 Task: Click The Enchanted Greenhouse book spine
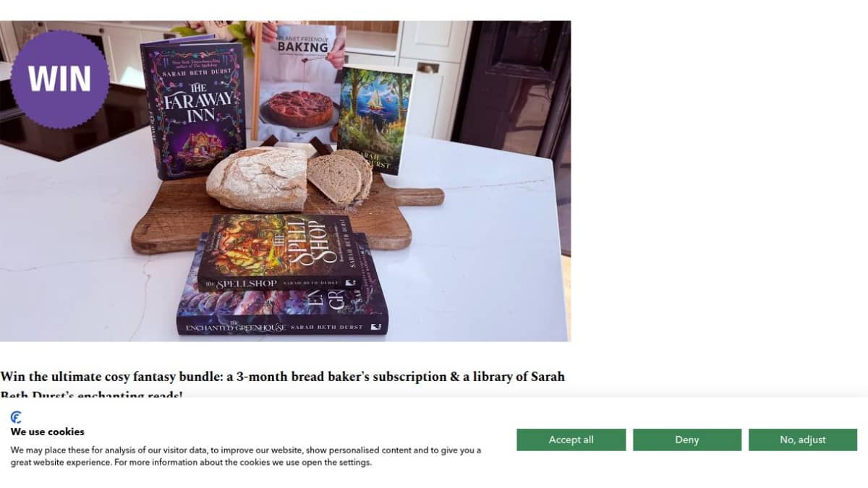point(282,328)
